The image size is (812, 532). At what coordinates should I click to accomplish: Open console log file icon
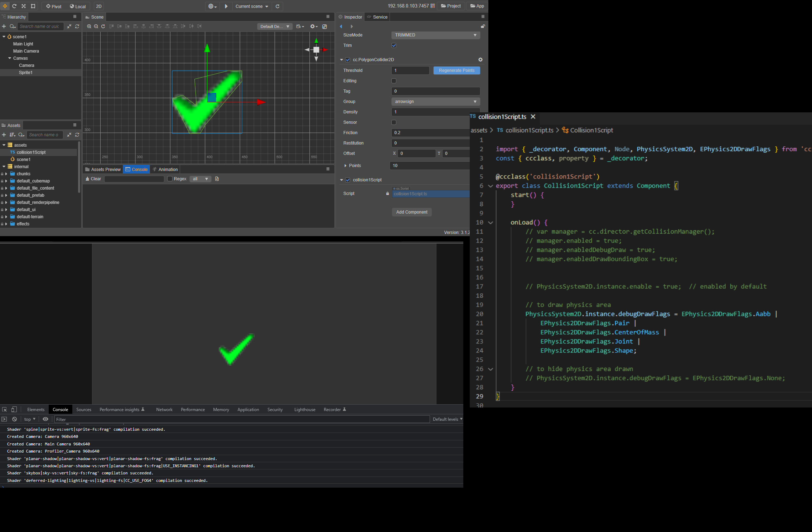[217, 179]
